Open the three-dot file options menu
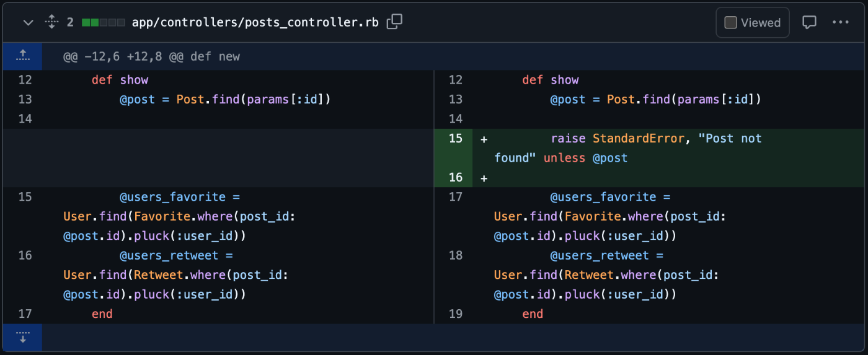868x355 pixels. 841,22
